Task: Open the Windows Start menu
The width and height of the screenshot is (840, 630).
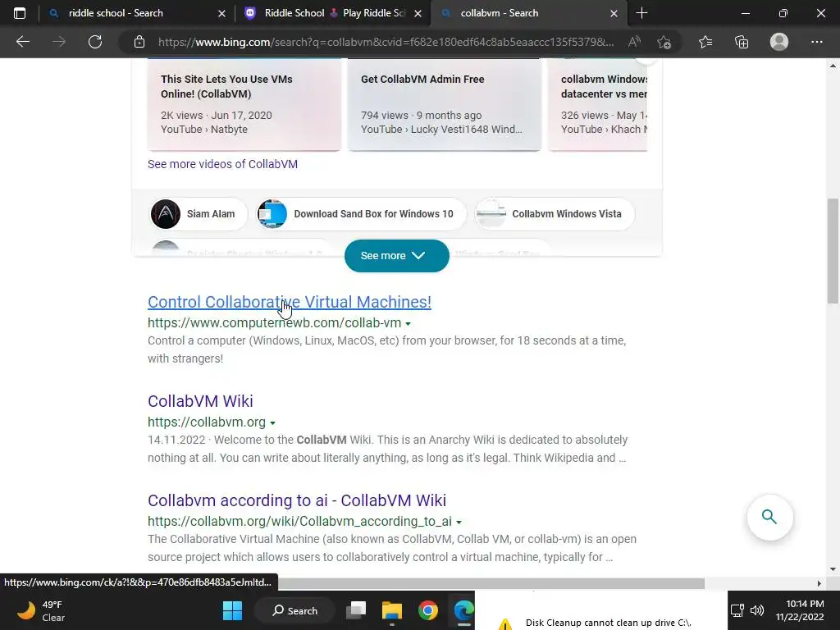Action: 232,610
